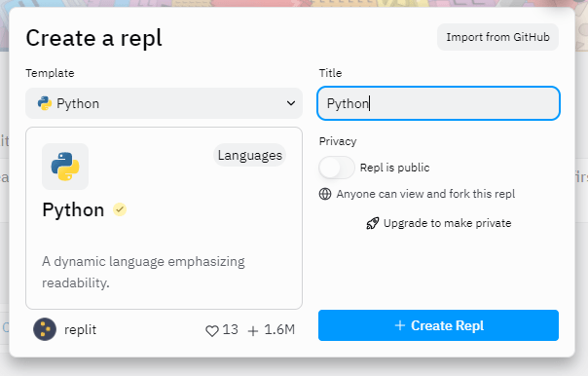Click the 'Repl is public' label
The width and height of the screenshot is (588, 376).
click(394, 168)
